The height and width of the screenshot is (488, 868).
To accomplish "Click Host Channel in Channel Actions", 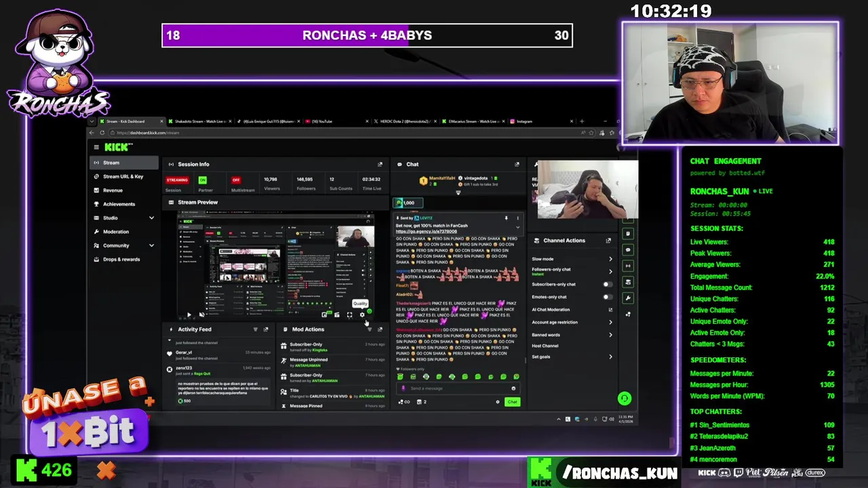I will pos(545,346).
